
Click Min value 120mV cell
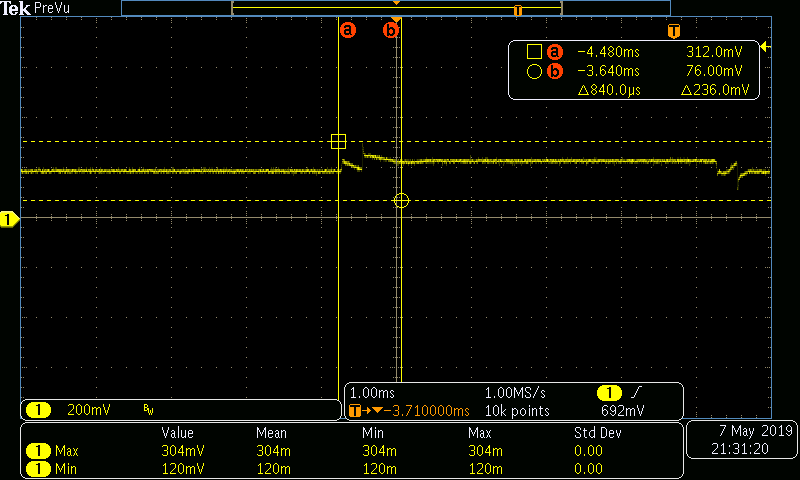point(183,469)
